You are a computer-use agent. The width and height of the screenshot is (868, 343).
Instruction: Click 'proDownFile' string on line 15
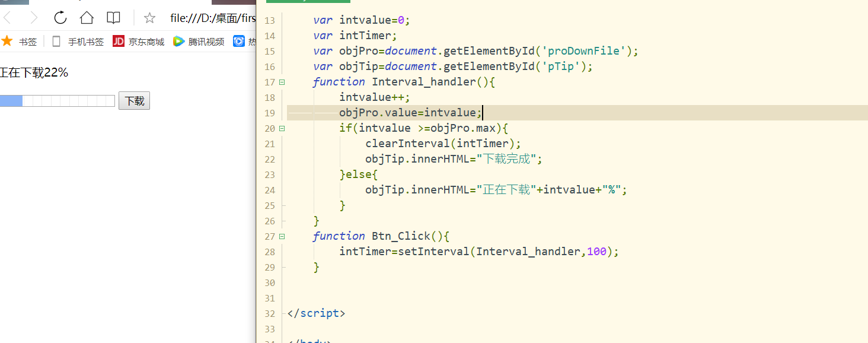coord(583,51)
